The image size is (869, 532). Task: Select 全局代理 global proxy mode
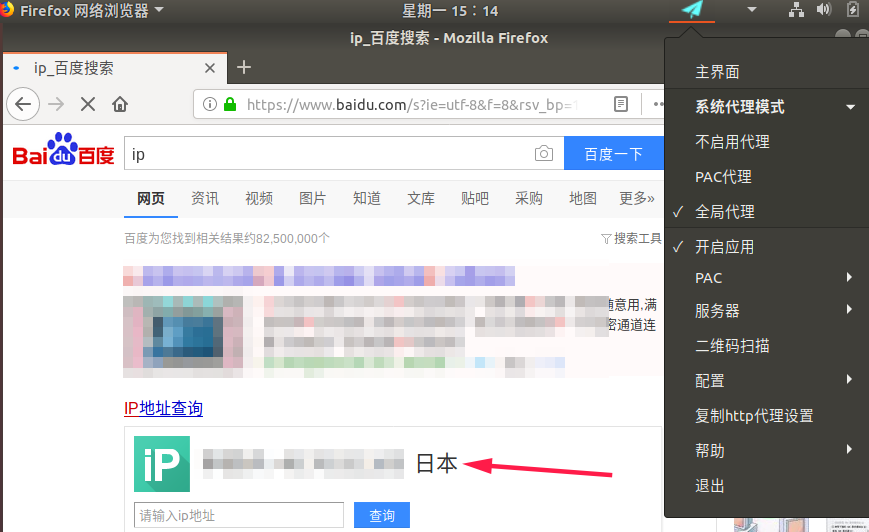tap(724, 212)
